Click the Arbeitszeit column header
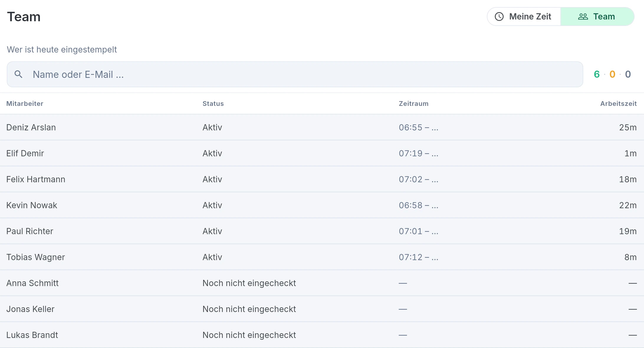The width and height of the screenshot is (644, 348). tap(619, 104)
